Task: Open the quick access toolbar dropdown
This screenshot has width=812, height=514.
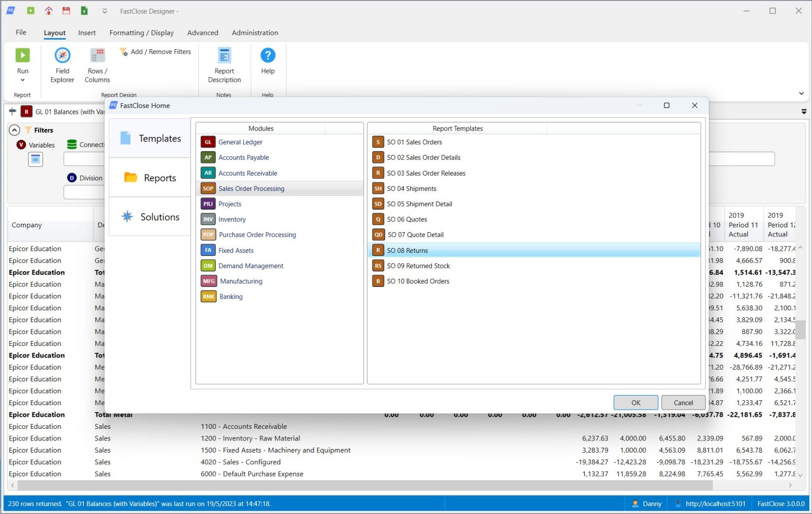Action: click(x=105, y=11)
